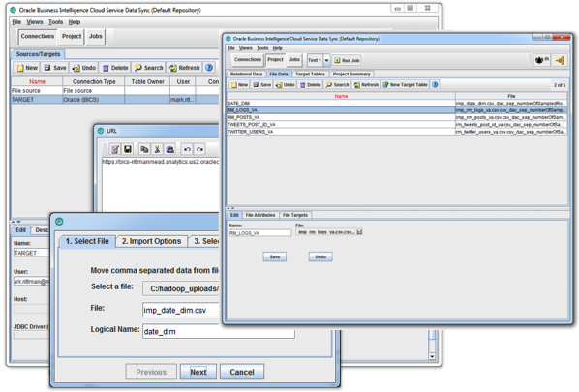Image resolution: width=579 pixels, height=392 pixels.
Task: Click Undo in Sources/Targets toolbar
Action: [x=84, y=68]
